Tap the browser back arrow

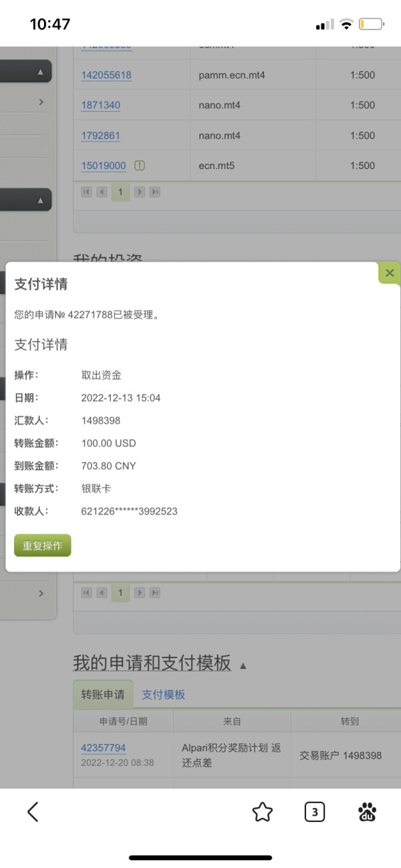(x=33, y=812)
